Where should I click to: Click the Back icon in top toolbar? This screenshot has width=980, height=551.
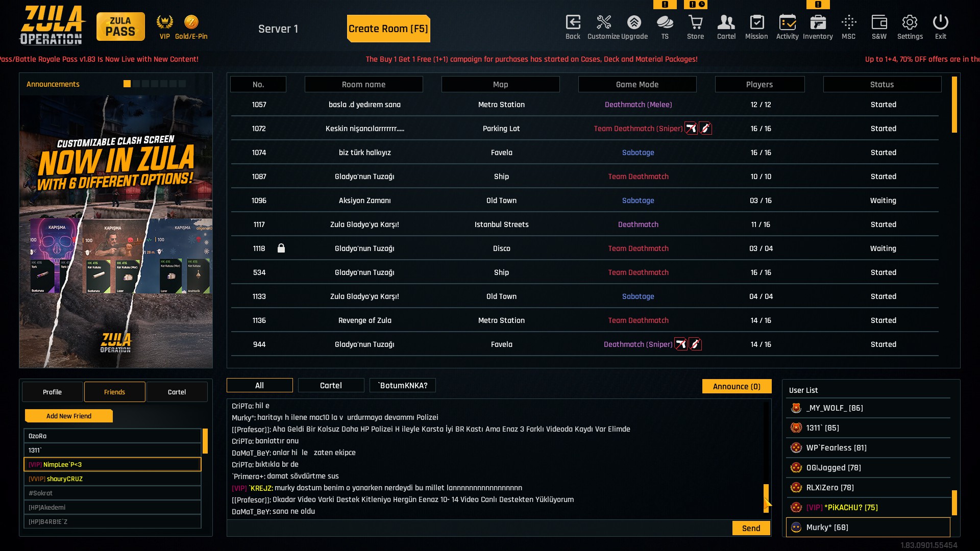(573, 22)
